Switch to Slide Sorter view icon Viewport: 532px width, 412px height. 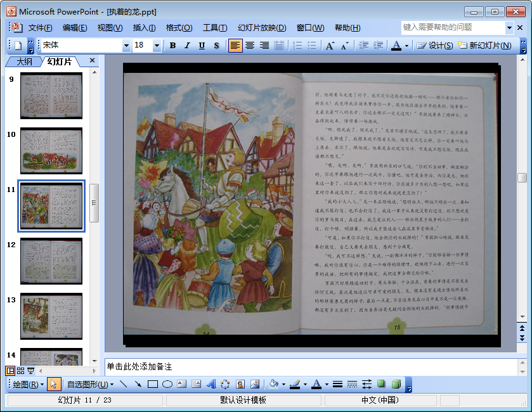coord(21,371)
